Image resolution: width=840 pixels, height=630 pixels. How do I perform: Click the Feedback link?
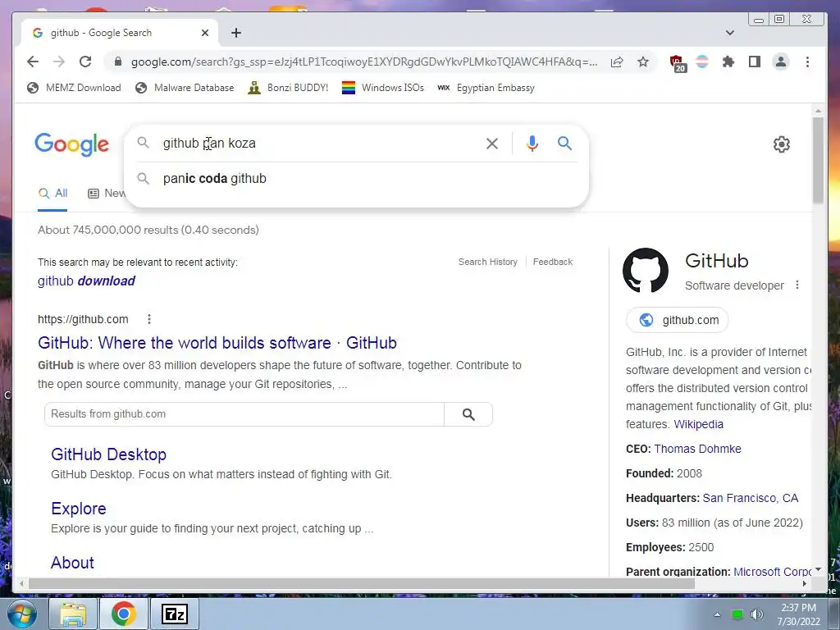[x=552, y=262]
